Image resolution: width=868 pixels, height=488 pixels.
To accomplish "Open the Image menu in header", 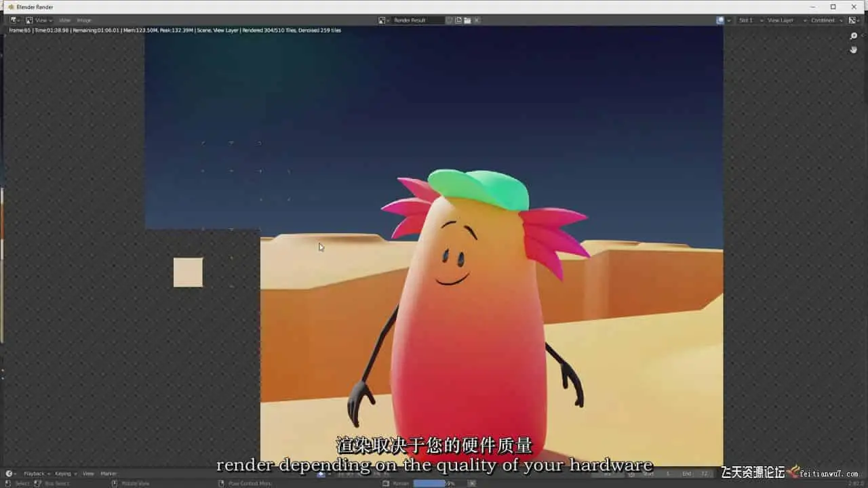I will pyautogui.click(x=84, y=20).
